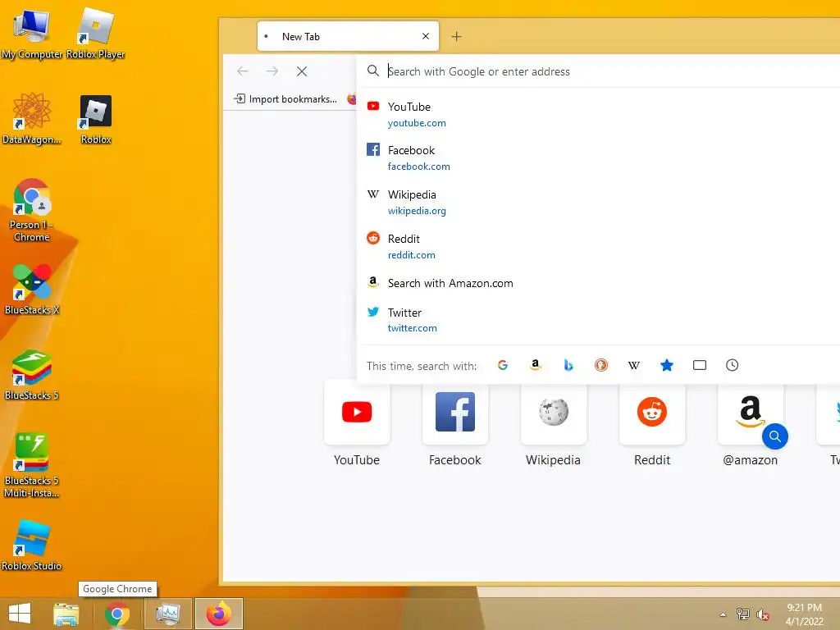Choose Facebook suggestion in dropdown

[598, 158]
